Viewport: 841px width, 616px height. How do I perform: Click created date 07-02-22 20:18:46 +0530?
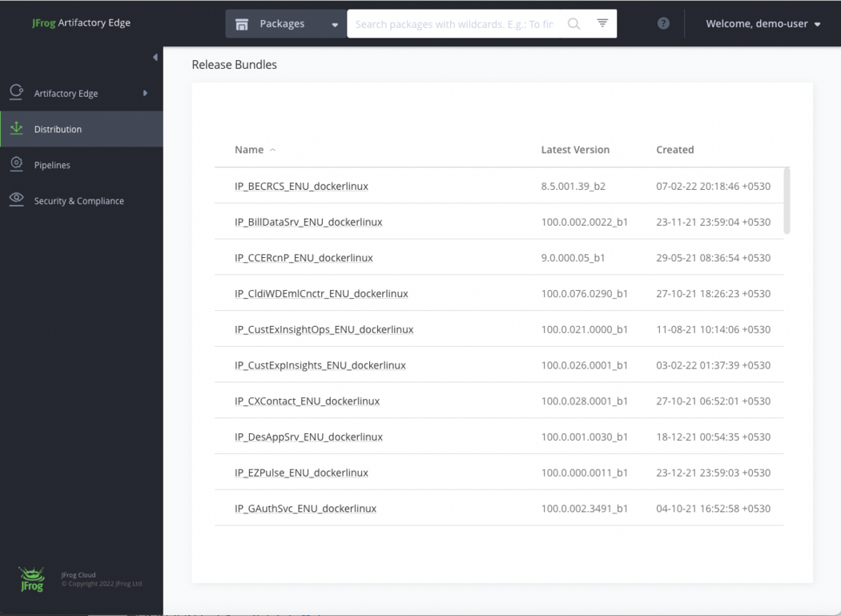pos(714,186)
